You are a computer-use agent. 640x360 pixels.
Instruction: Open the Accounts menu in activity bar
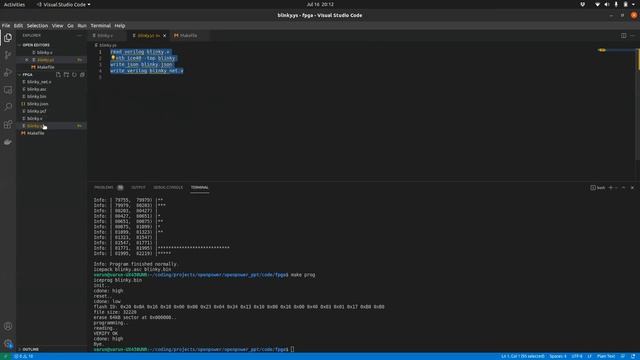pos(8,326)
